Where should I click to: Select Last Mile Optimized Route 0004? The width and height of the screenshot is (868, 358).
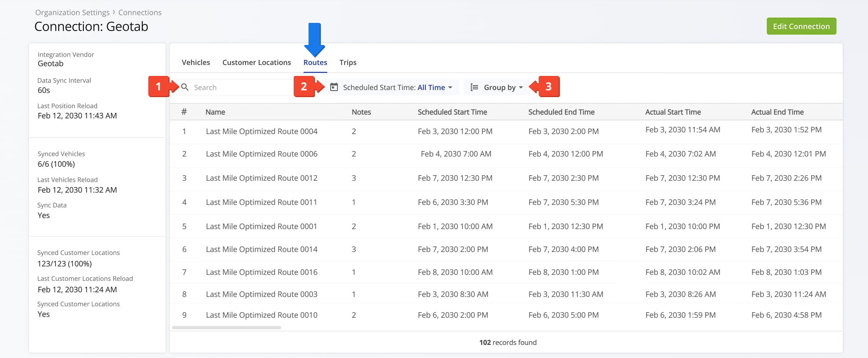point(262,131)
